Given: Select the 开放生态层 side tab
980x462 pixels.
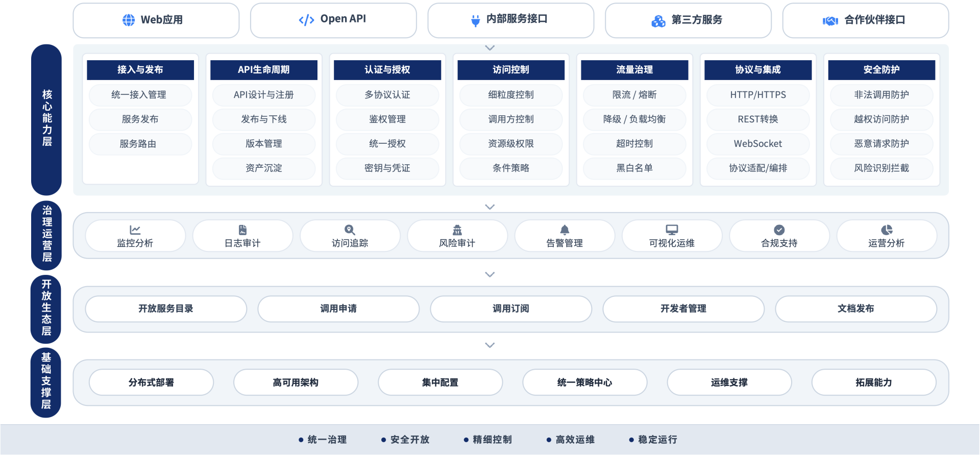Looking at the screenshot, I should click(46, 309).
